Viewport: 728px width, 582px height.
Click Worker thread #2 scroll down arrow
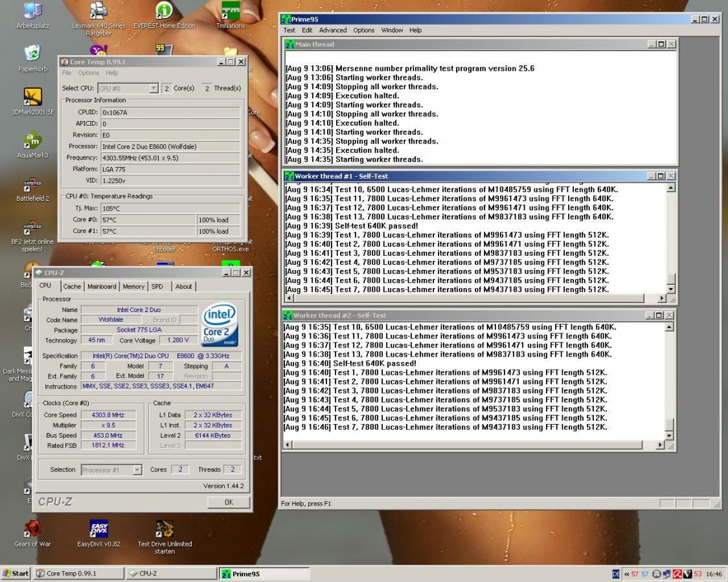point(669,436)
